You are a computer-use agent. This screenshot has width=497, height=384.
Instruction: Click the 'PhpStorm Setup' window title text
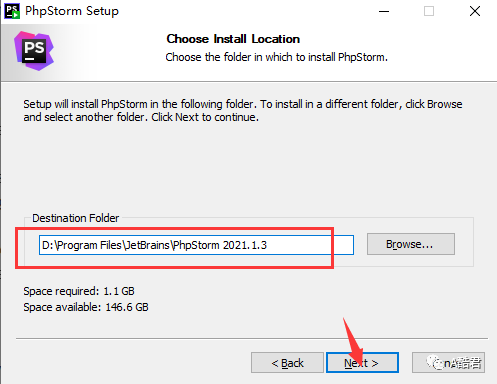coord(72,11)
